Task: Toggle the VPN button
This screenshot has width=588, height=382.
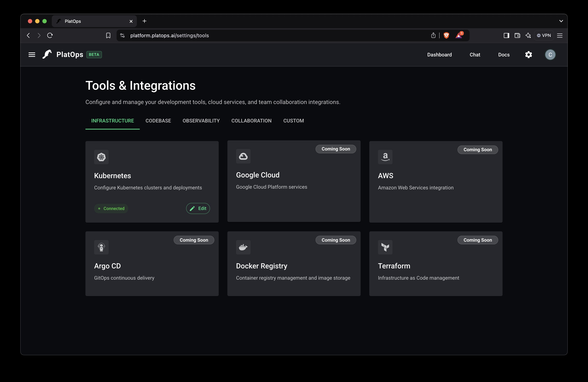Action: point(544,35)
